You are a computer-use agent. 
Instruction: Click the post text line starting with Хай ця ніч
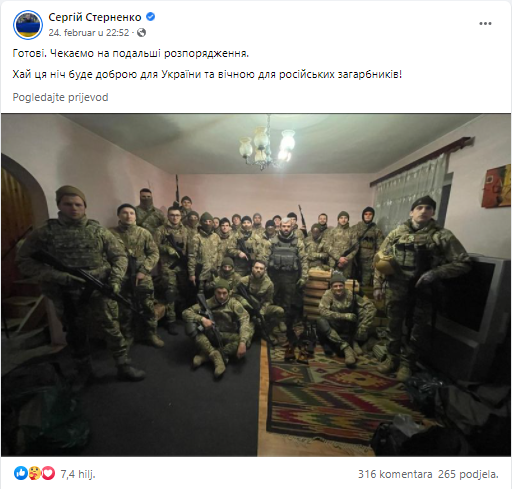(207, 74)
